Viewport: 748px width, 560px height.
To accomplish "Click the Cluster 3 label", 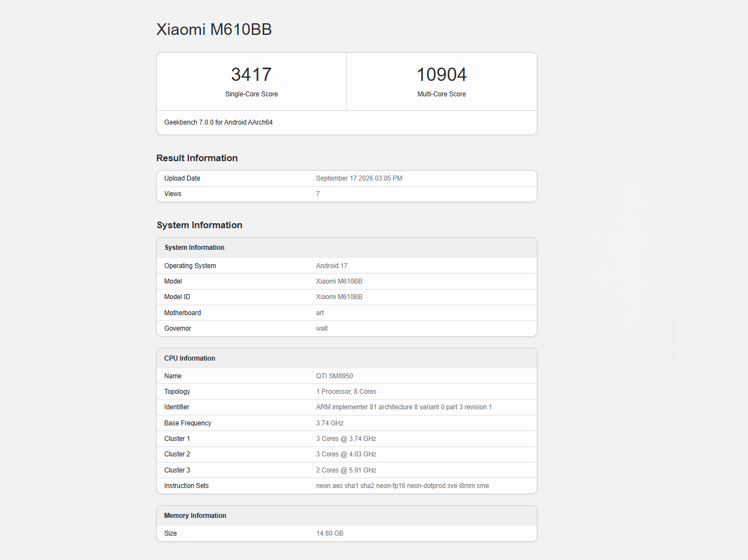I will (x=177, y=470).
